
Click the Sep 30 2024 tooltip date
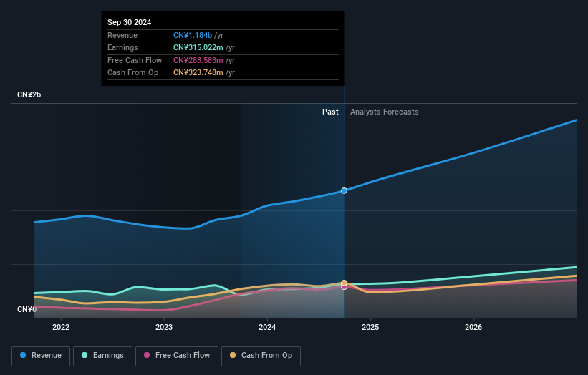point(129,23)
